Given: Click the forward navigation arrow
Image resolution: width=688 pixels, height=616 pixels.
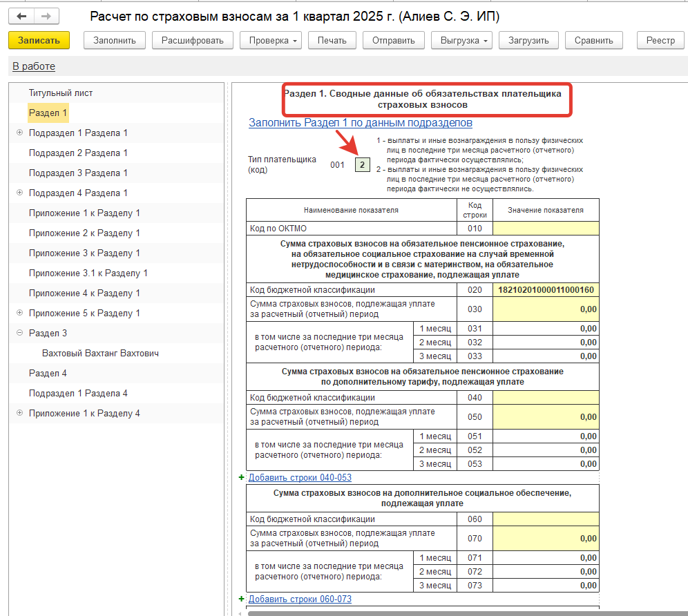Looking at the screenshot, I should (46, 16).
